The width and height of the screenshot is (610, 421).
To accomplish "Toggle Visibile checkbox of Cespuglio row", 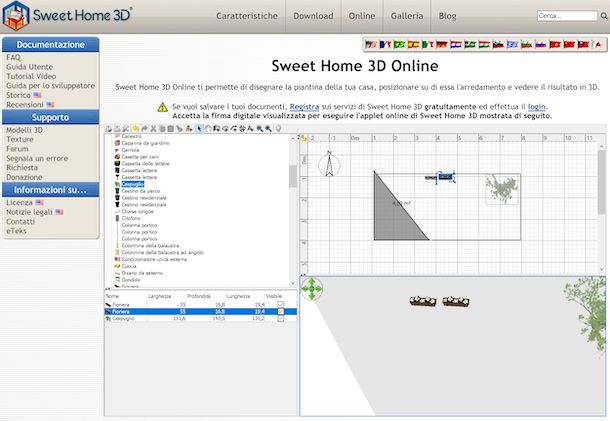I will pos(280,318).
